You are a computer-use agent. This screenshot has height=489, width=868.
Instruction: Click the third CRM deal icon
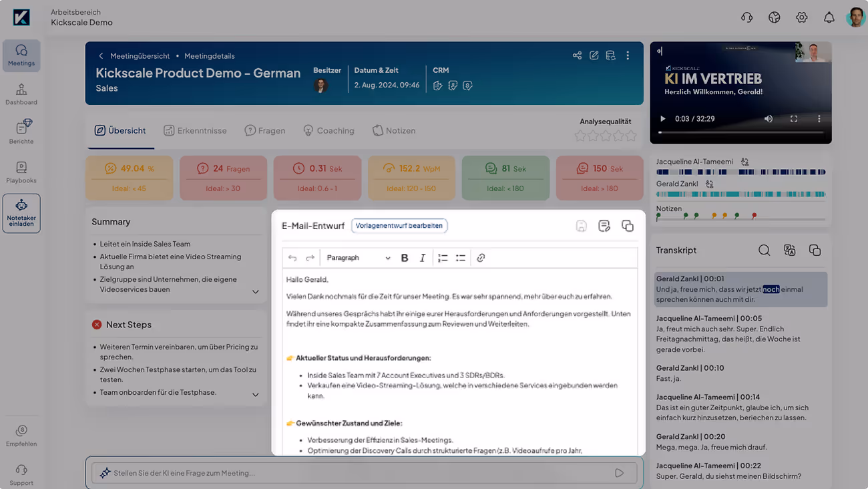[467, 86]
